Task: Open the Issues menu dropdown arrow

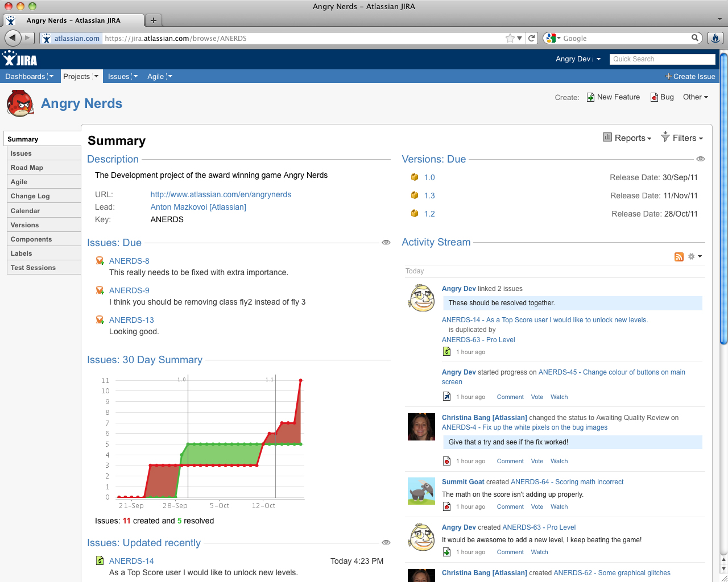Action: [135, 77]
